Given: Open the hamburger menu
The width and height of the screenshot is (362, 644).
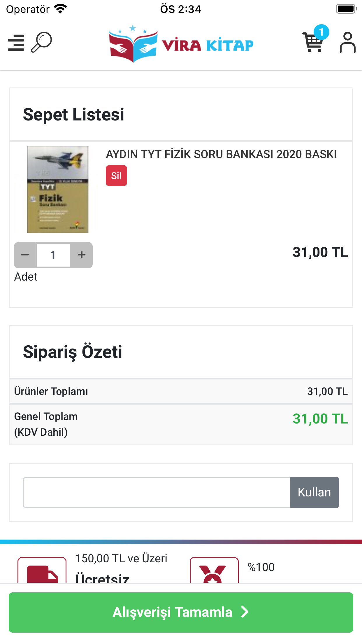Looking at the screenshot, I should coord(16,43).
